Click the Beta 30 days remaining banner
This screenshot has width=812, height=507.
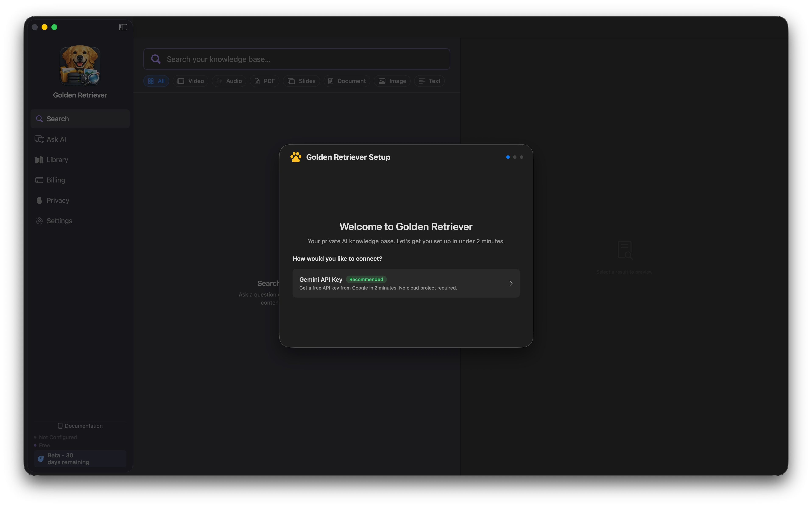click(80, 458)
